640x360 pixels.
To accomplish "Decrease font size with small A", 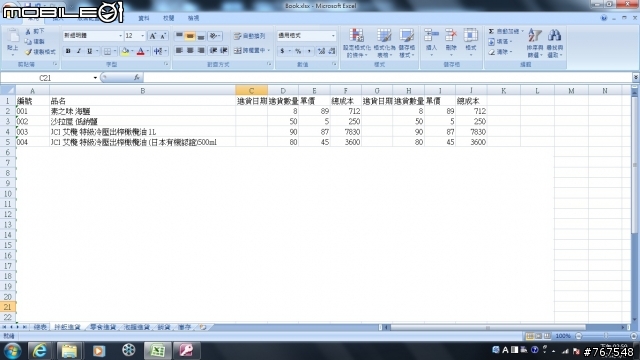I will pyautogui.click(x=162, y=36).
